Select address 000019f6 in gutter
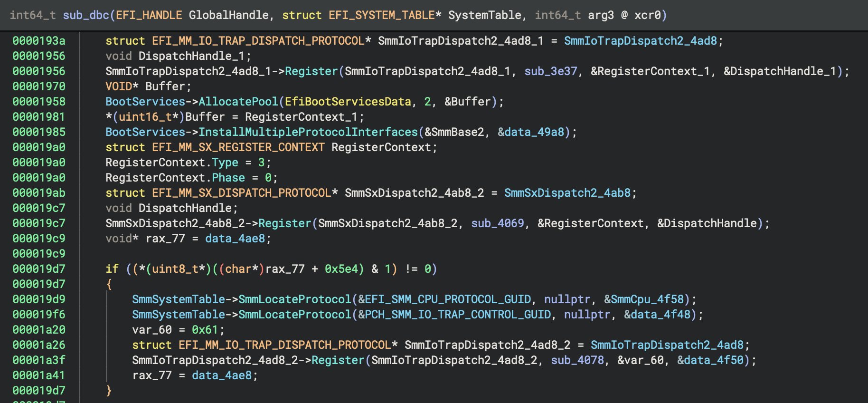Screen dimensions: 868x403 (39, 315)
